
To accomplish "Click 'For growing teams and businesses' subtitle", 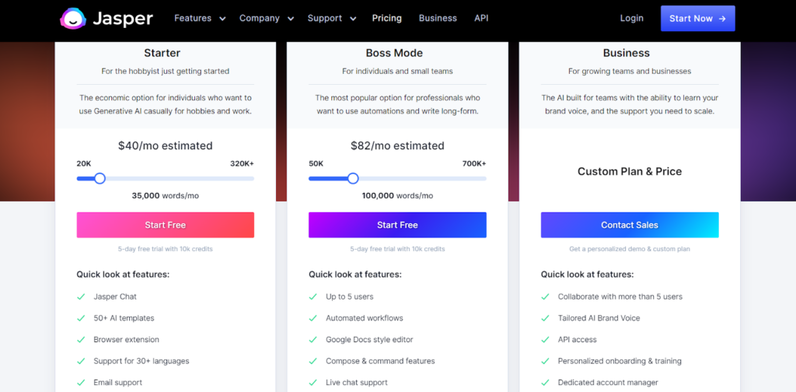I will [x=629, y=71].
